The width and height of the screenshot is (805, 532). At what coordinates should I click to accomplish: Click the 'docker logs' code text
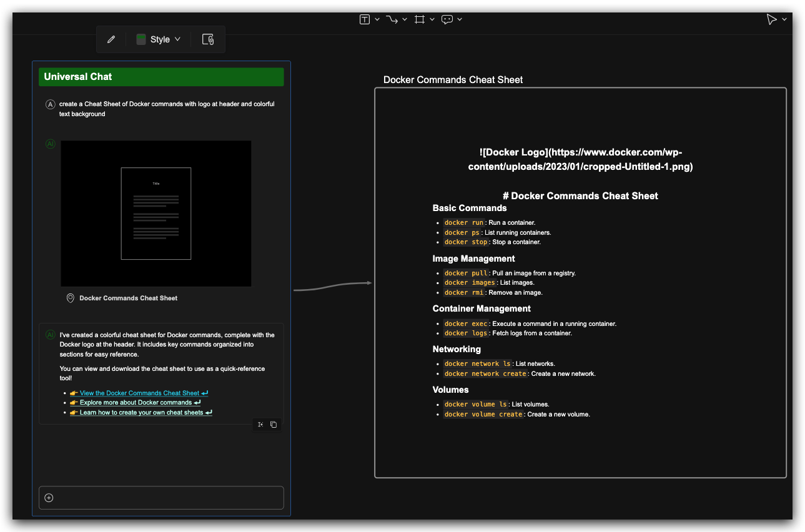[x=466, y=333]
